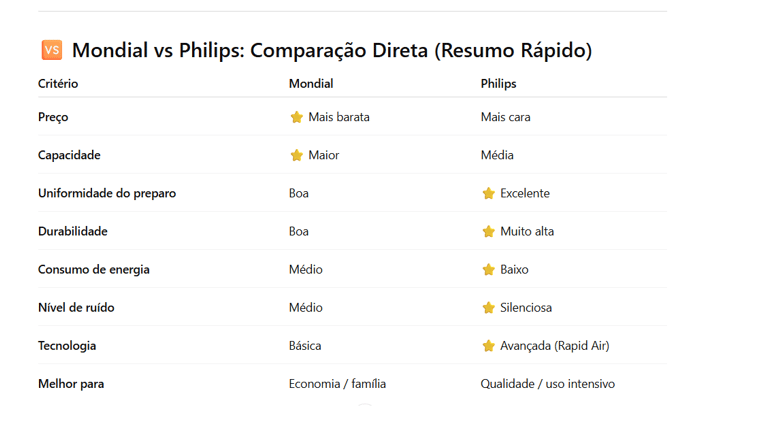The image size is (768, 441).
Task: Click the star icon beside Baixo
Action: (488, 270)
